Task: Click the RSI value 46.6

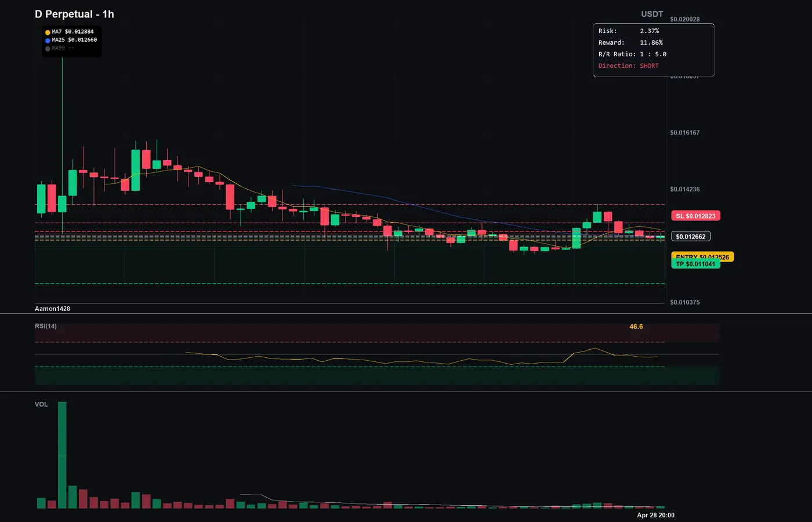Action: [636, 327]
